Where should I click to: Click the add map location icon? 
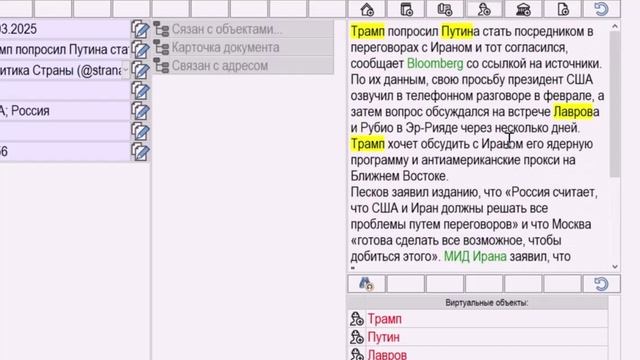point(445,9)
